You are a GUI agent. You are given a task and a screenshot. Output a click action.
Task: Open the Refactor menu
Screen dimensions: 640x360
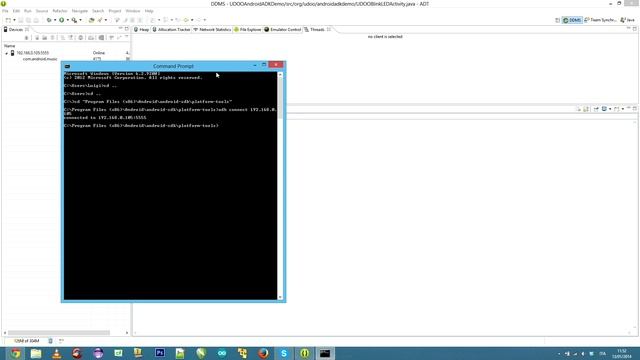(60, 11)
